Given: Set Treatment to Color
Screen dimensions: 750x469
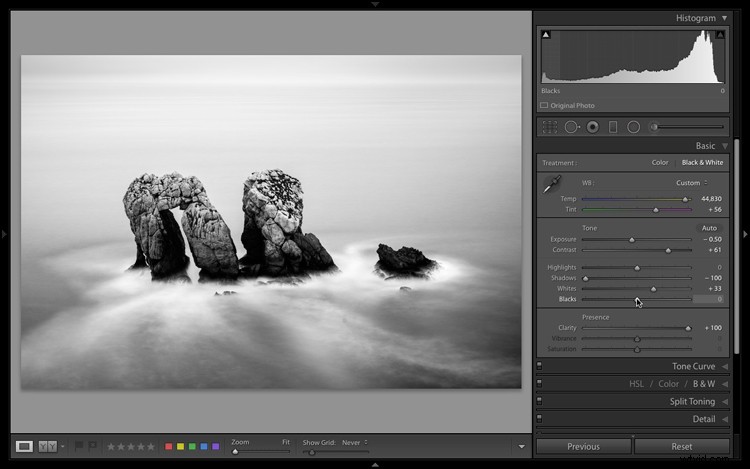Looking at the screenshot, I should coord(660,163).
